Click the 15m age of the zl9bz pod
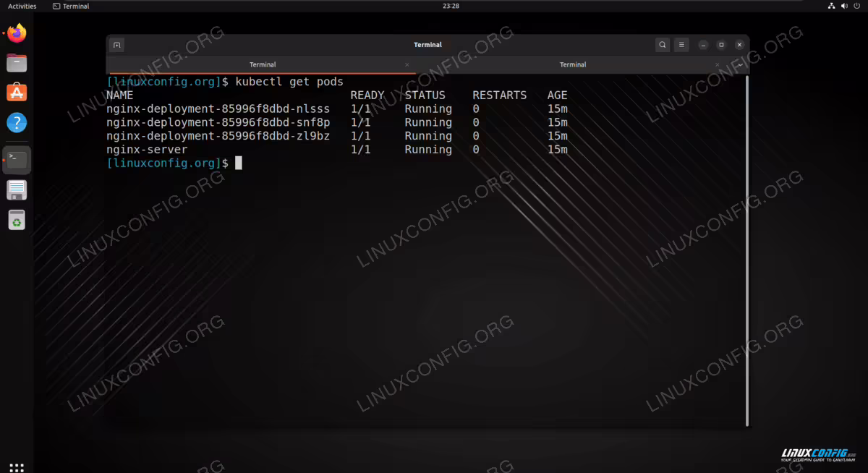Viewport: 868px width, 473px height. pyautogui.click(x=558, y=136)
